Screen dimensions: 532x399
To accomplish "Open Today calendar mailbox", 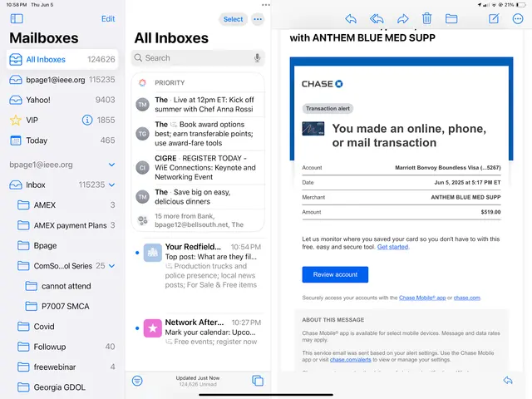I will tap(62, 140).
